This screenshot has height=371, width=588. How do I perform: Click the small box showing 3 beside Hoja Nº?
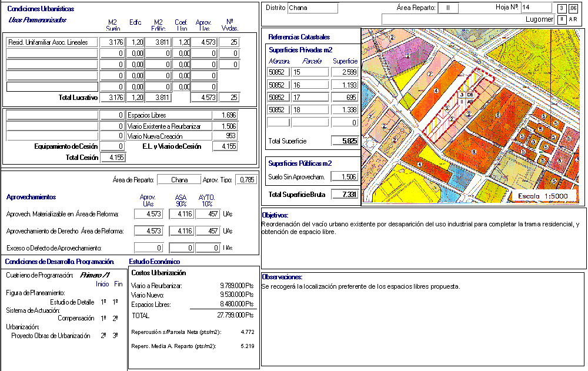click(x=562, y=8)
